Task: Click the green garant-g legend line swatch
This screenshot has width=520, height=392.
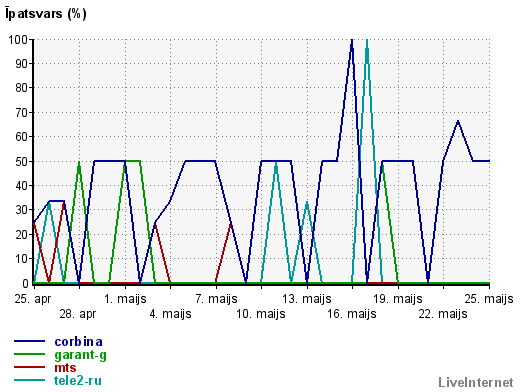Action: pyautogui.click(x=29, y=354)
